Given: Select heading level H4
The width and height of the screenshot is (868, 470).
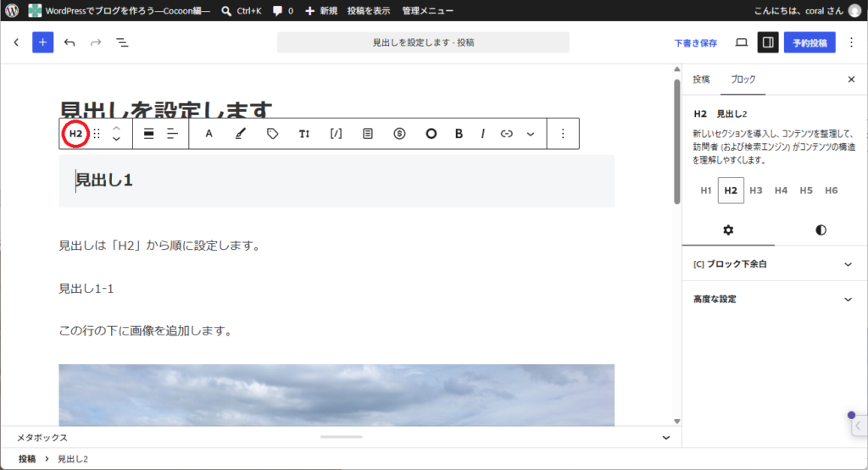Looking at the screenshot, I should click(x=781, y=191).
